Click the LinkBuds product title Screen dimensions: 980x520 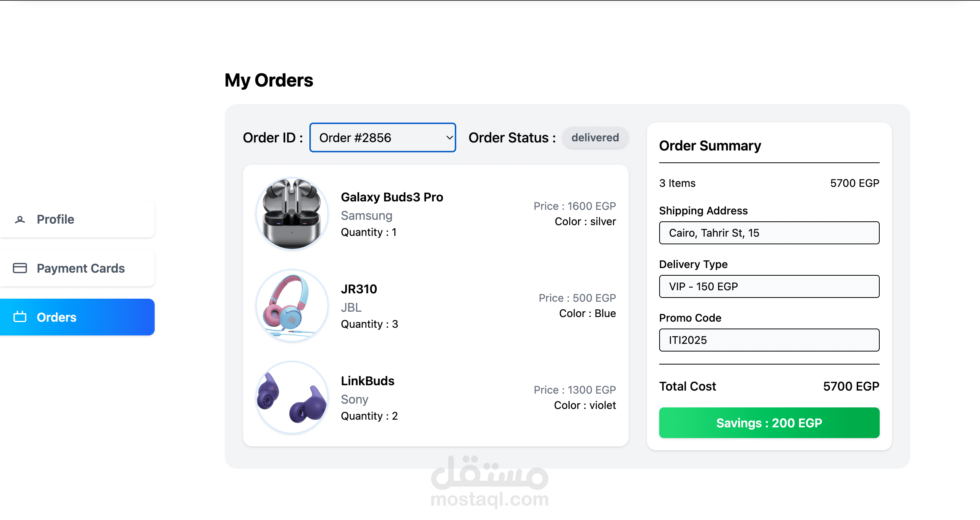coord(367,381)
